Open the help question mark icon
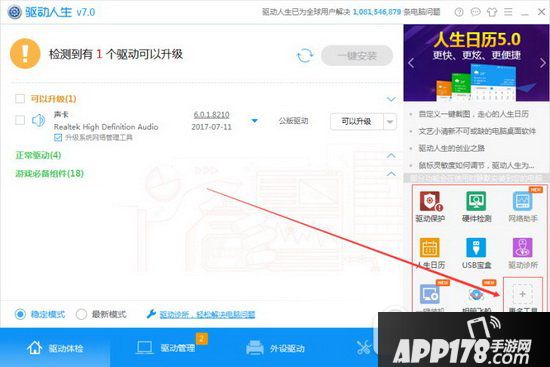Viewport: 550px width, 367px height. click(459, 12)
